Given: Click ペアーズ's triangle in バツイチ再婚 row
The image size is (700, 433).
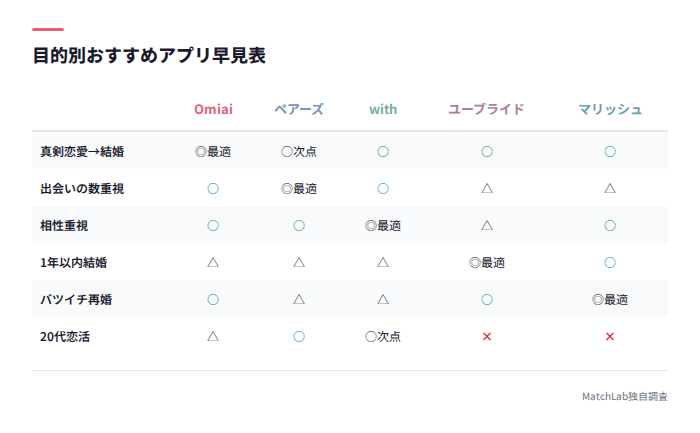Looking at the screenshot, I should pos(299,300).
